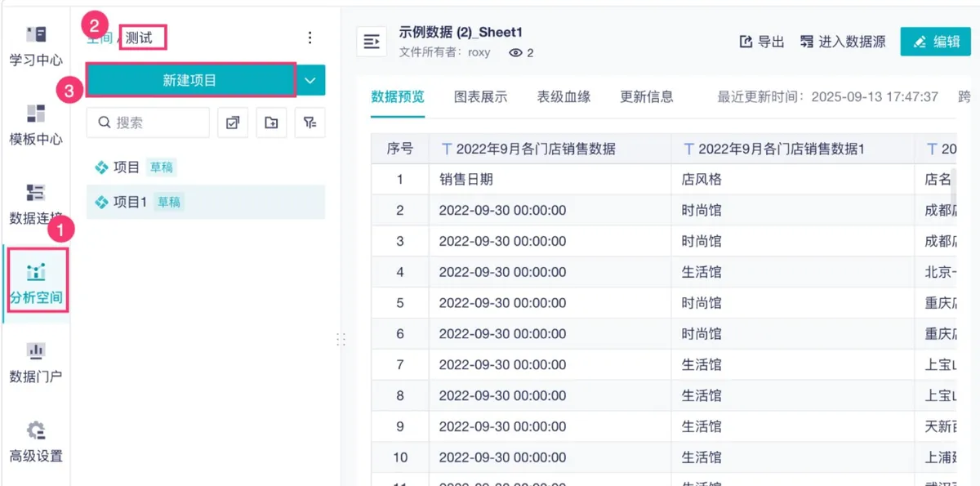Select 分析空间 in the sidebar
Screen dimensions: 980x486
point(36,284)
